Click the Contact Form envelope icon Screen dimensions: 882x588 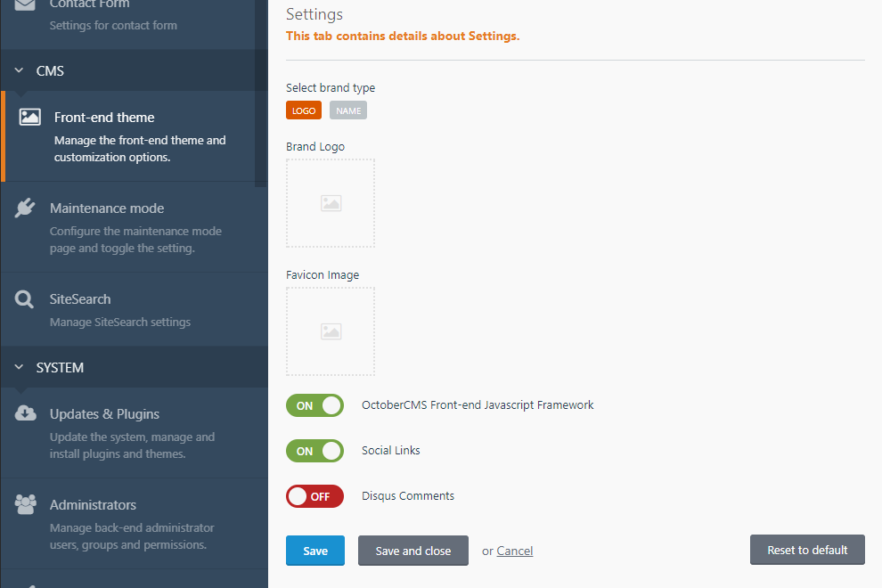tap(25, 5)
